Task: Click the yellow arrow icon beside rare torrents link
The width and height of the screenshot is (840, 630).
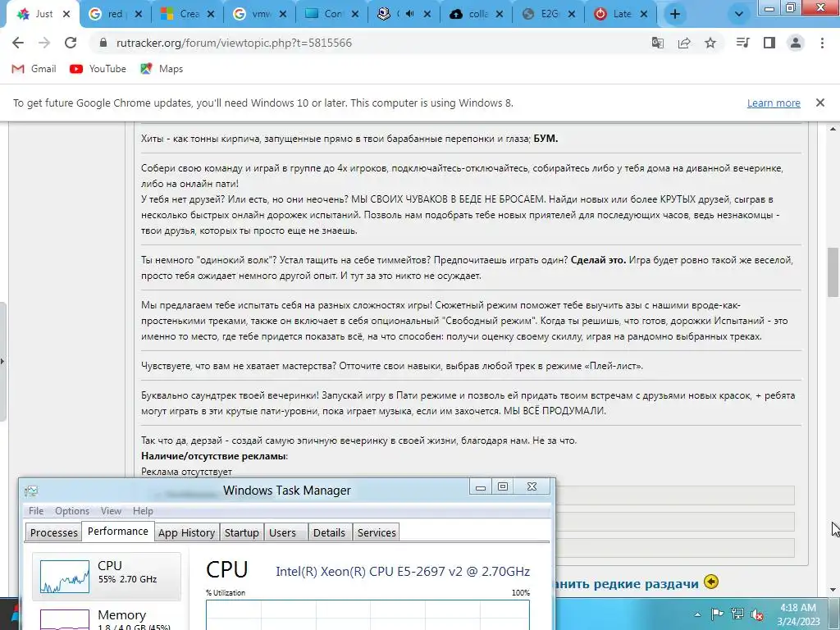Action: (x=711, y=582)
